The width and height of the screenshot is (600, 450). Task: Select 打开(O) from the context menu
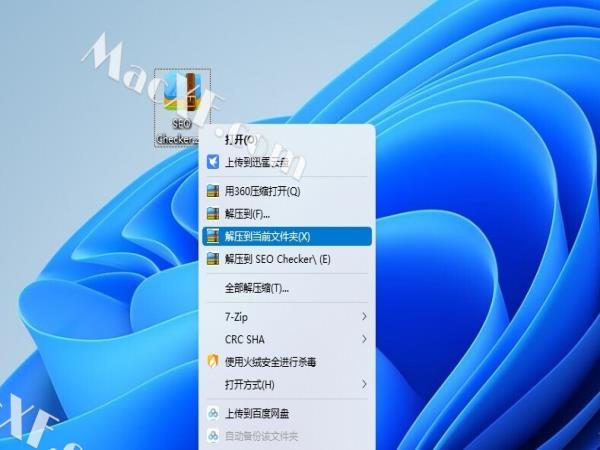pos(241,139)
